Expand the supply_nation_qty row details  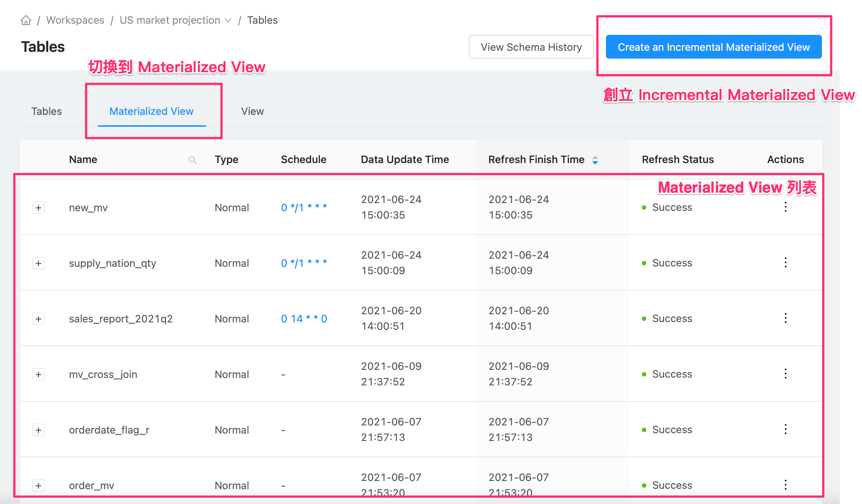[x=39, y=263]
